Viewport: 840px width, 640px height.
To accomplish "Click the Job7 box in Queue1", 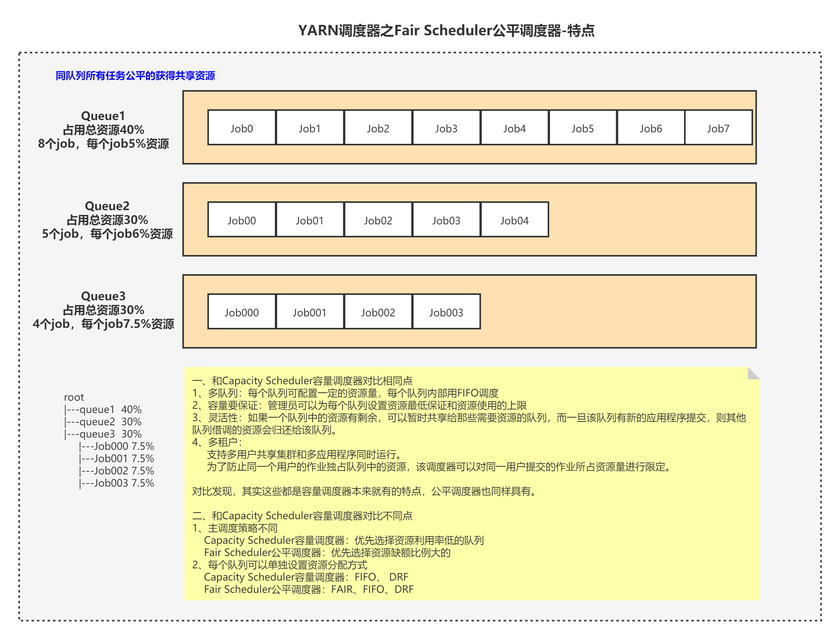I will (x=718, y=128).
